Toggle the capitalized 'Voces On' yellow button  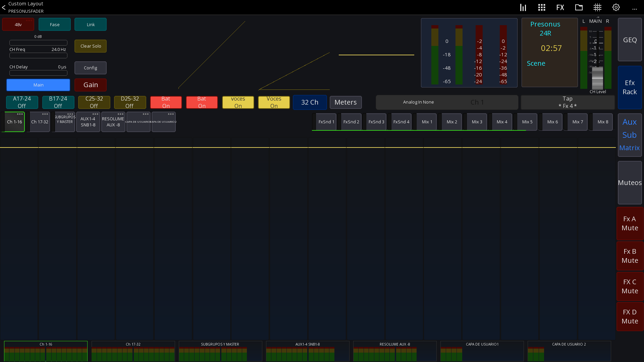[274, 102]
